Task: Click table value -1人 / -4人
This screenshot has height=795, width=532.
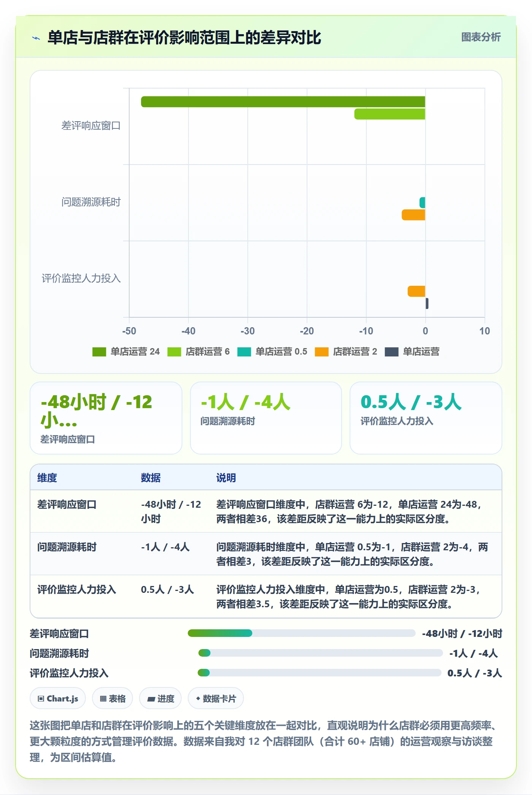Action: (165, 547)
